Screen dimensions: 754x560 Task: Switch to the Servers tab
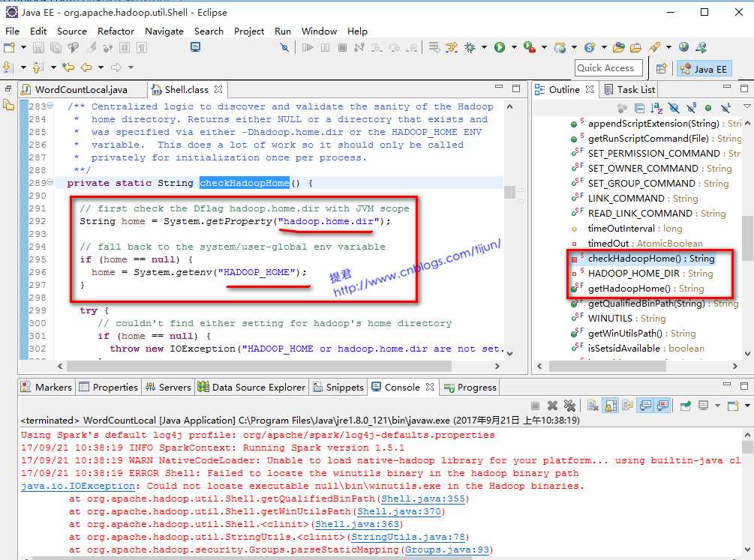[168, 387]
